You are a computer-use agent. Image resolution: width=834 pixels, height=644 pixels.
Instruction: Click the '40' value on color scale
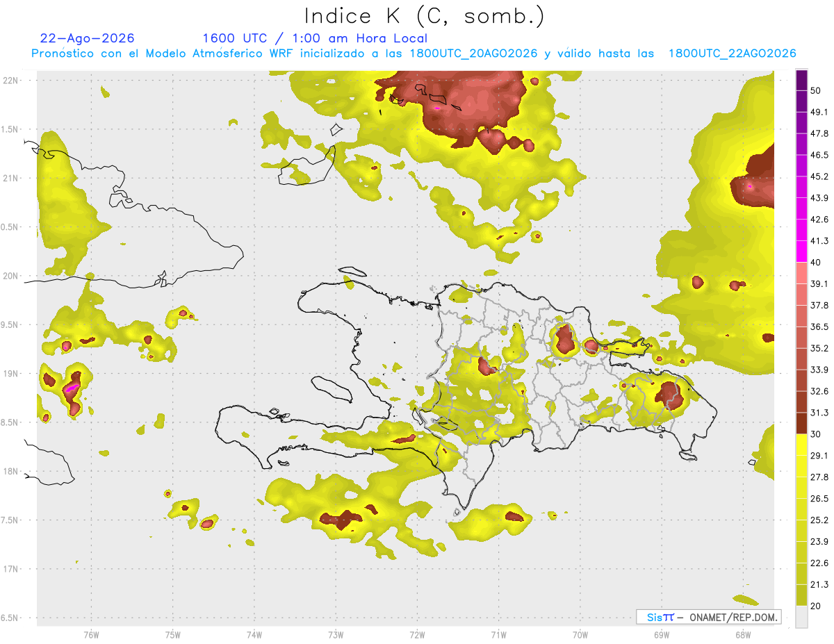coord(817,262)
